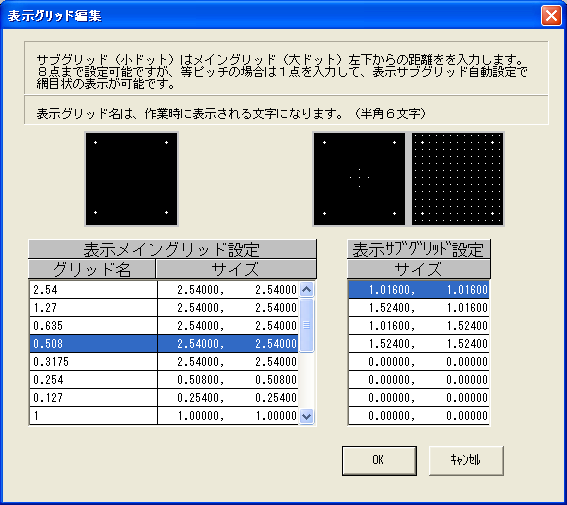Click the OK button
The width and height of the screenshot is (567, 505).
click(379, 460)
